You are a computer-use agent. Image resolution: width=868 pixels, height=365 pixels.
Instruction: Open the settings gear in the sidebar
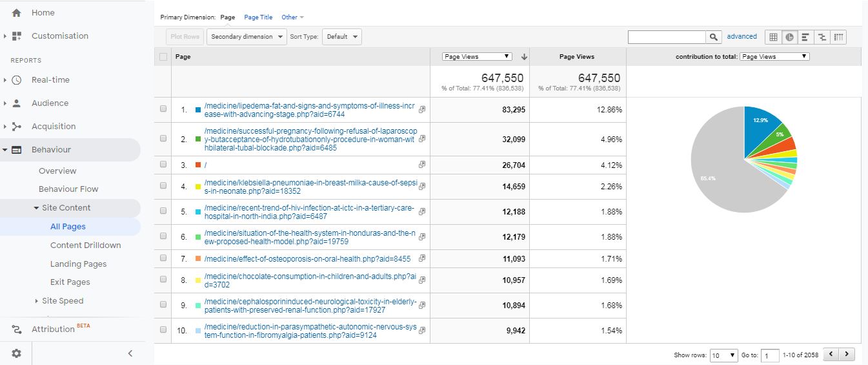[x=17, y=353]
